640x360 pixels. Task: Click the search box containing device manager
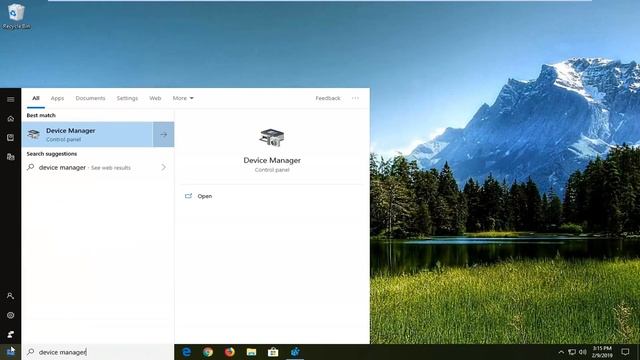click(x=98, y=352)
